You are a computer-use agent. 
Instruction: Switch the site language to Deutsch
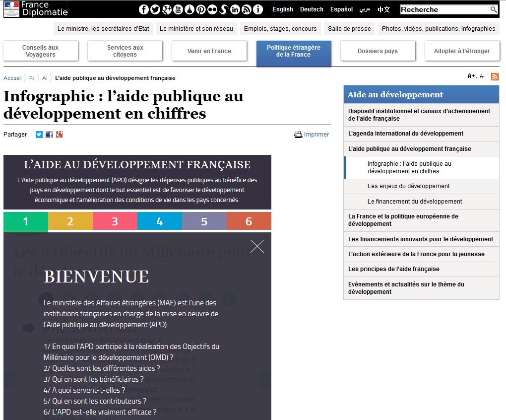click(x=312, y=9)
